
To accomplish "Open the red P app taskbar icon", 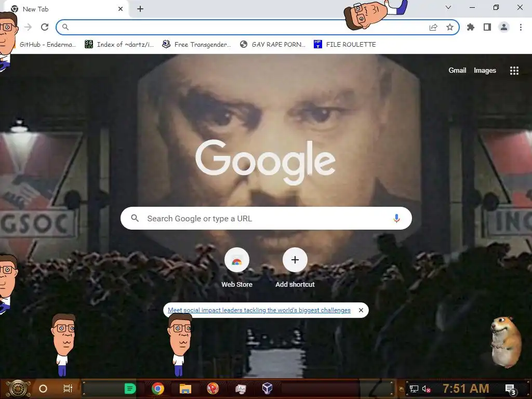I will pyautogui.click(x=212, y=389).
